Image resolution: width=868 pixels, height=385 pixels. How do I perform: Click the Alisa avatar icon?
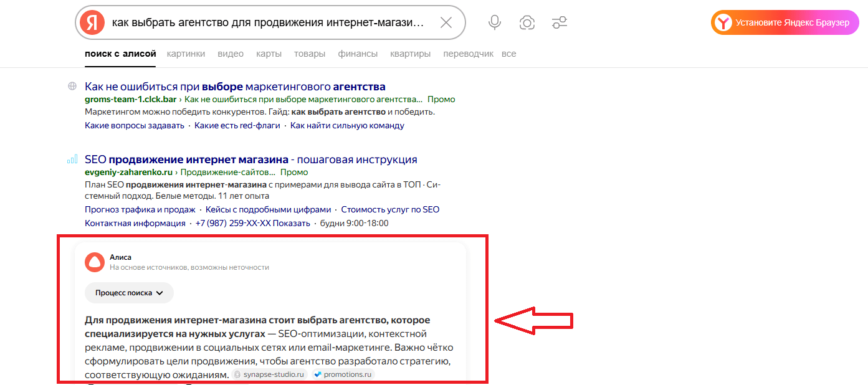point(95,262)
